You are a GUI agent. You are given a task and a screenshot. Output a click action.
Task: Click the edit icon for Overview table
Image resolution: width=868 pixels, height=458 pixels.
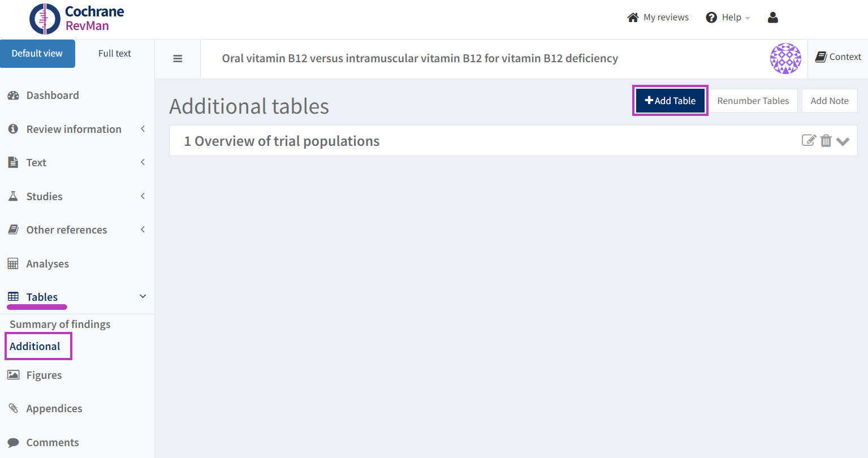tap(809, 141)
